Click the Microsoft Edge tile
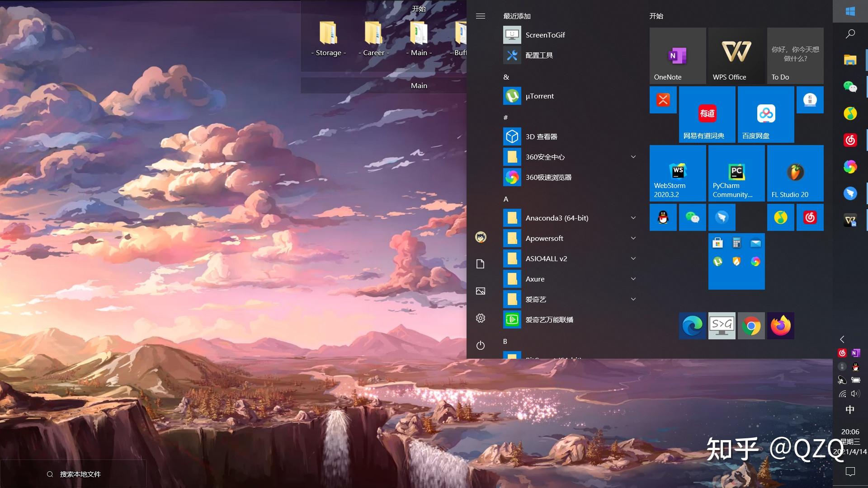Screen dimensions: 868x488 point(692,325)
